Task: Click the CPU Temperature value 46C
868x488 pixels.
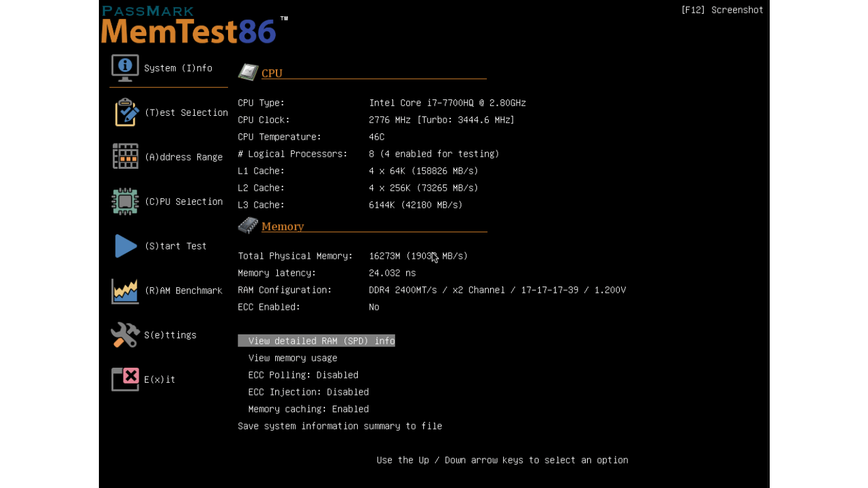Action: tap(377, 137)
